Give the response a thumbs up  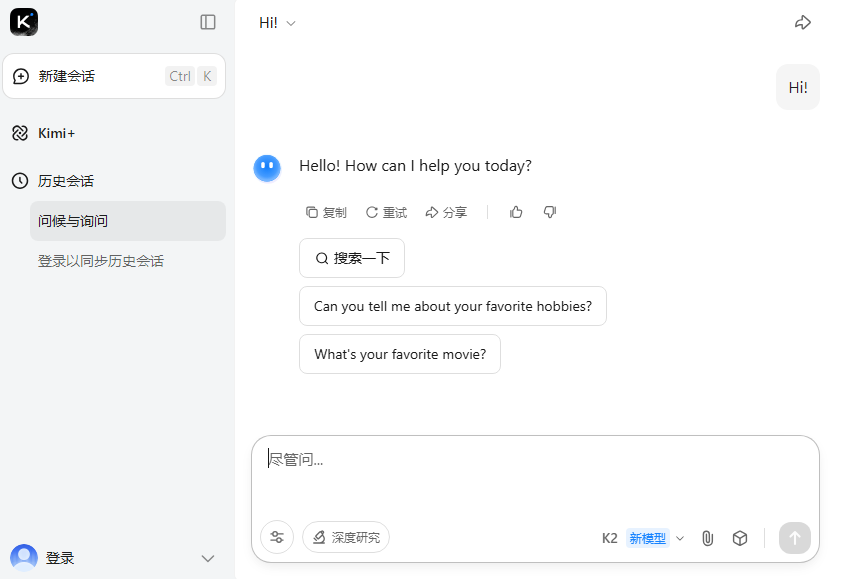click(x=516, y=212)
